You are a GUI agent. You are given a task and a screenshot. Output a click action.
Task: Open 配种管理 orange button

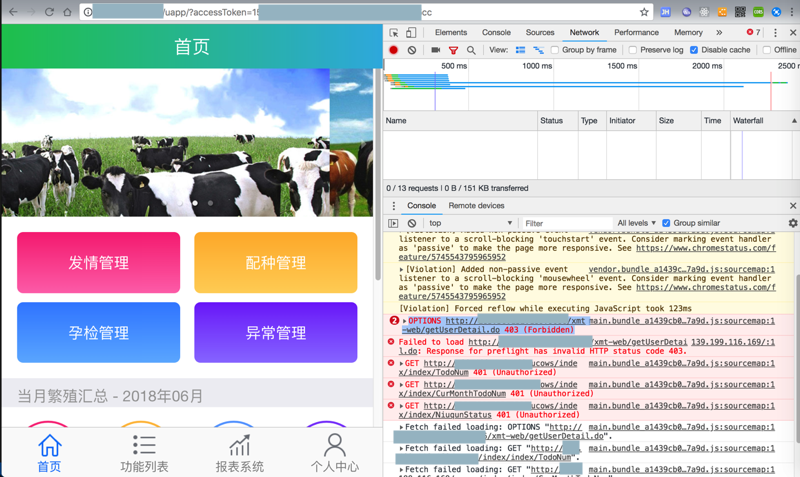pyautogui.click(x=276, y=263)
